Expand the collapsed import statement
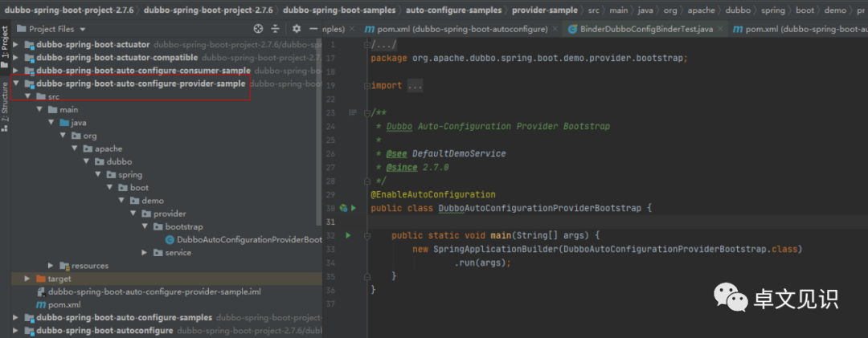The height and width of the screenshot is (338, 868). tap(415, 85)
